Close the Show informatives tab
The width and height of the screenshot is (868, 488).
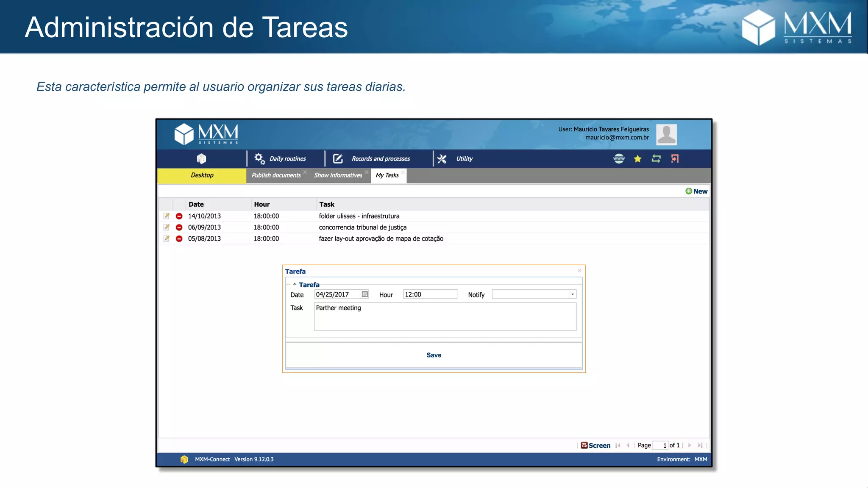pos(367,172)
